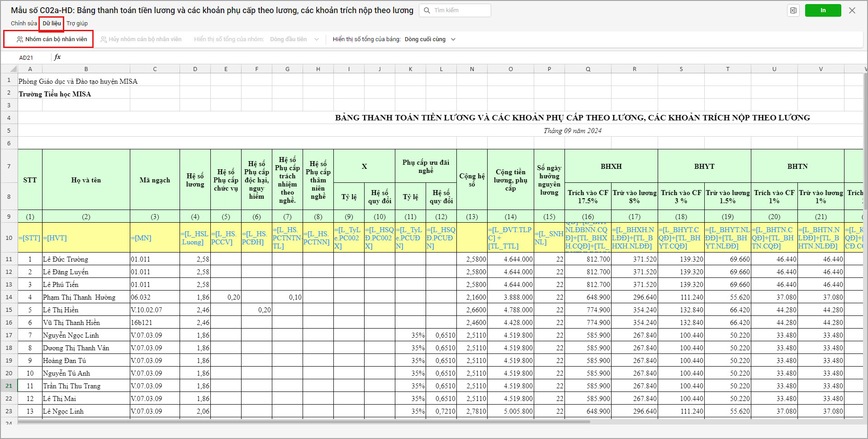Open the Dòng cuối cùng dropdown
This screenshot has height=439, width=868.
point(430,39)
